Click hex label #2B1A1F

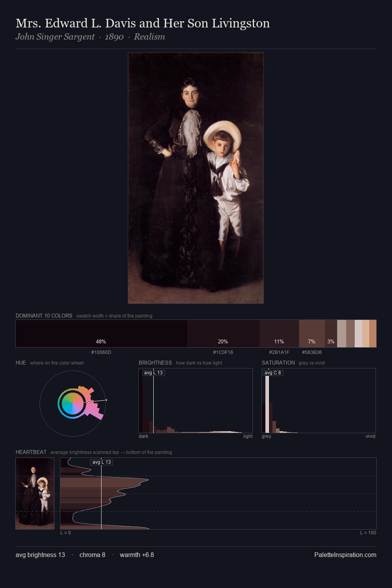point(279,352)
